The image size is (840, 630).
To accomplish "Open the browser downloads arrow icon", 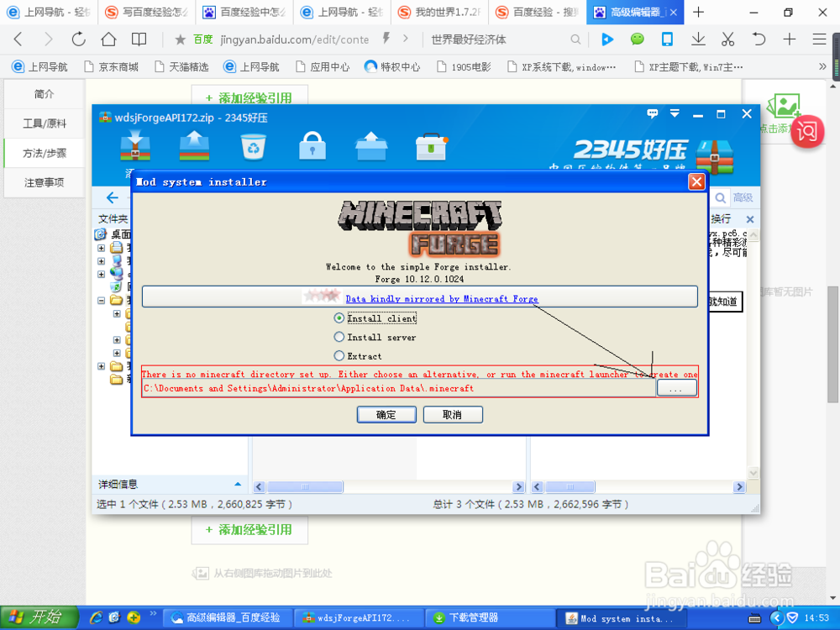I will (698, 39).
